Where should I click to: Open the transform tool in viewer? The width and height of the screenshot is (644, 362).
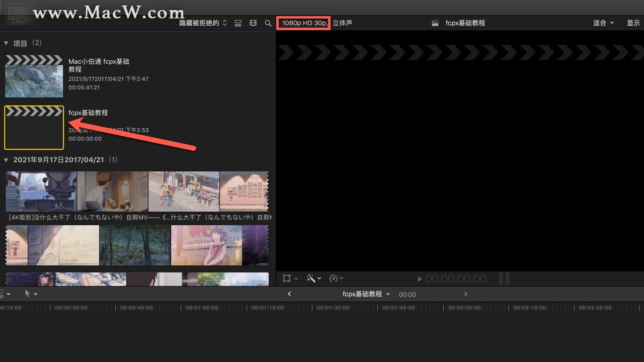(x=287, y=278)
